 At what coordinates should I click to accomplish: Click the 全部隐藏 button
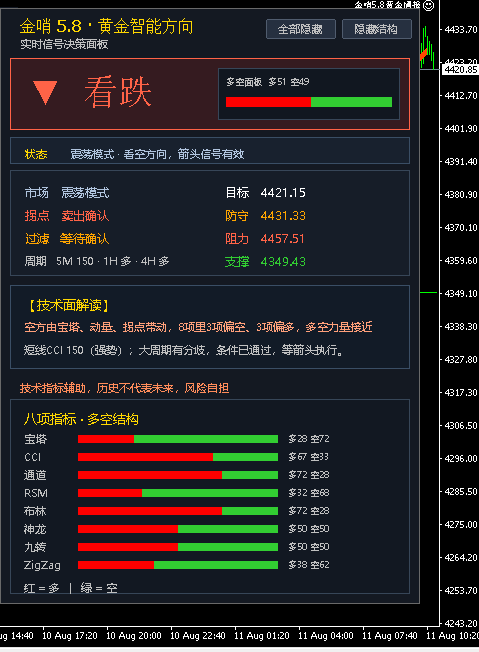point(301,29)
